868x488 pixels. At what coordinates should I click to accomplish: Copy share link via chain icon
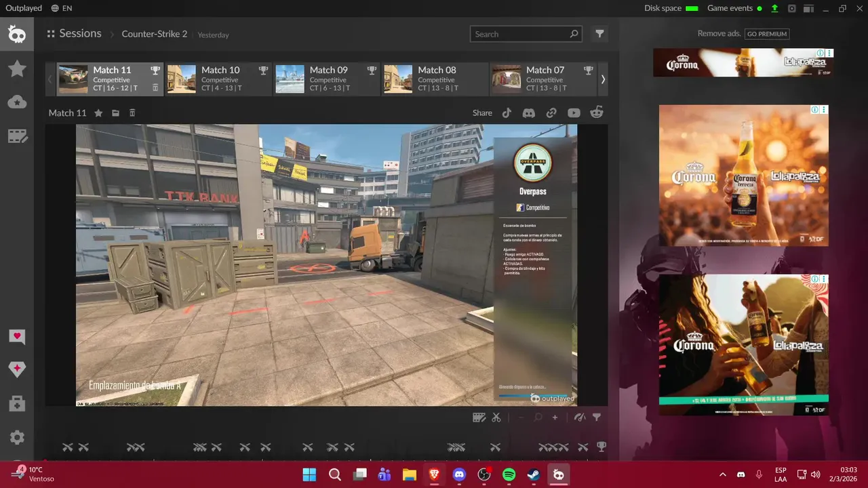tap(551, 113)
